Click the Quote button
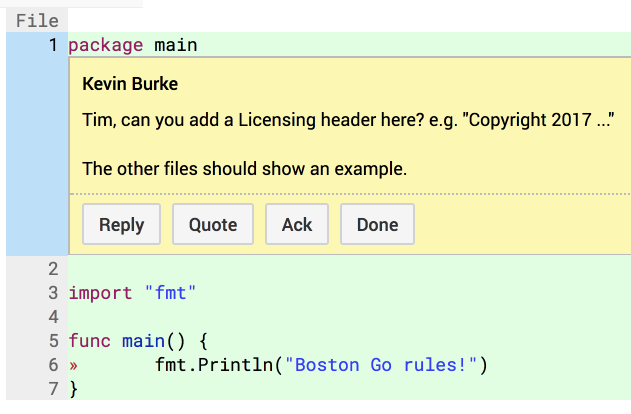Viewport: 631px width, 414px height. point(213,224)
